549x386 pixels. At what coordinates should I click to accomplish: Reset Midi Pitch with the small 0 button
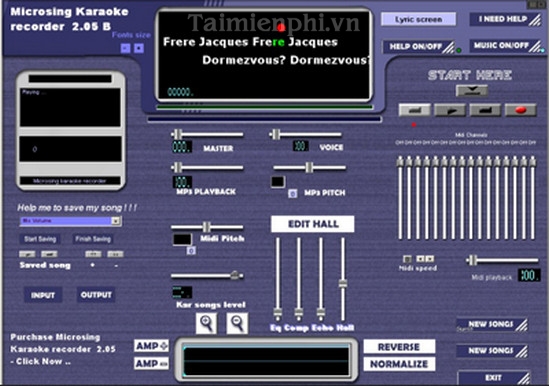click(191, 251)
